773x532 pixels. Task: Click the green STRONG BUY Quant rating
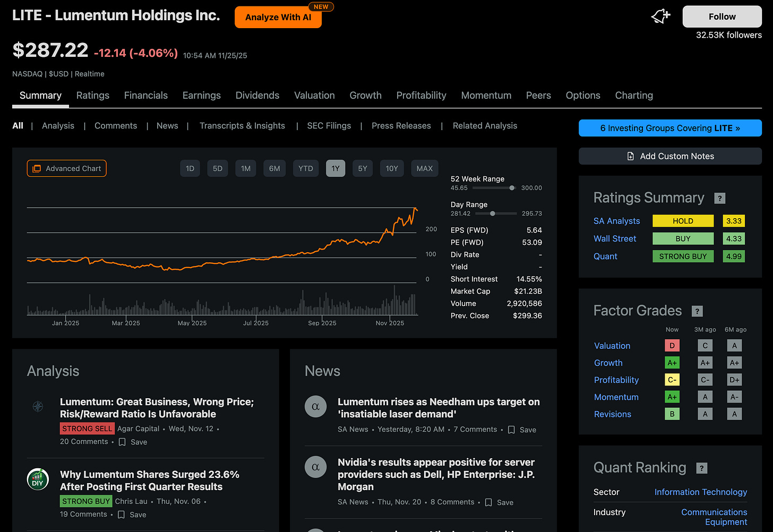683,256
